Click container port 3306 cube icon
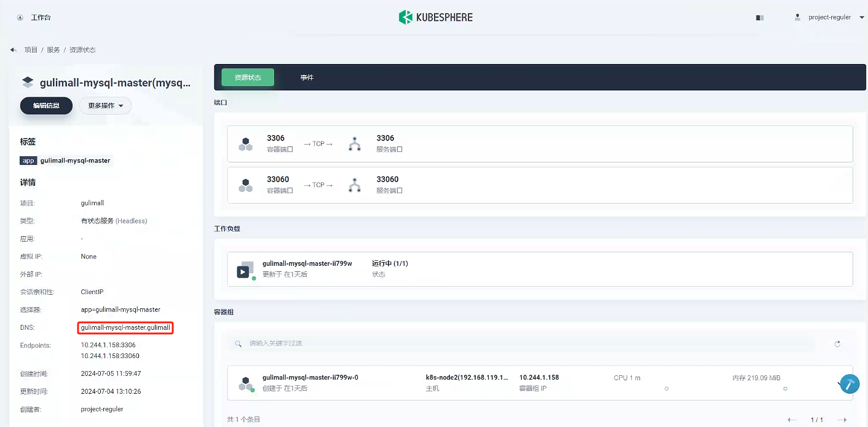This screenshot has width=868, height=427. point(245,143)
